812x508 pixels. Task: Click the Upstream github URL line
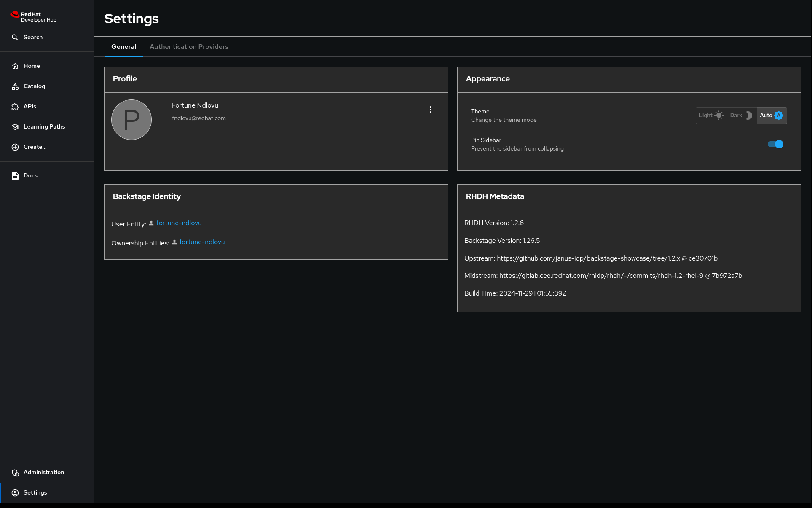pos(591,258)
